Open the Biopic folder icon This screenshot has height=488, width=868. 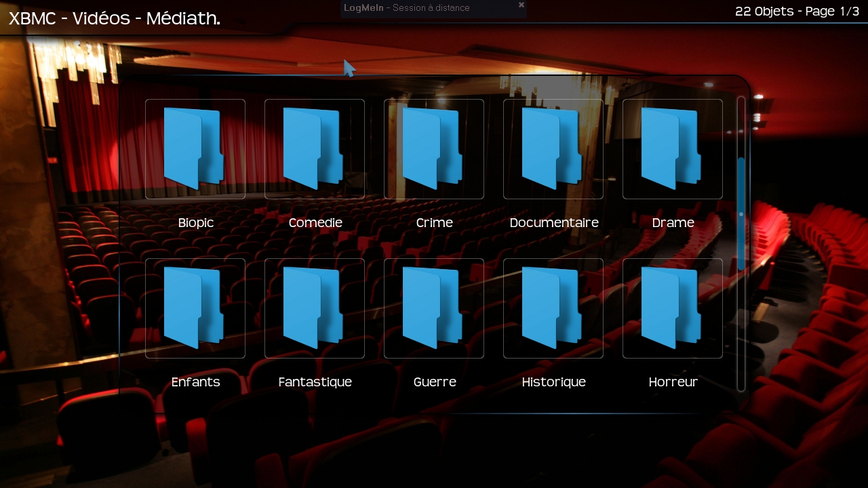[x=195, y=149]
